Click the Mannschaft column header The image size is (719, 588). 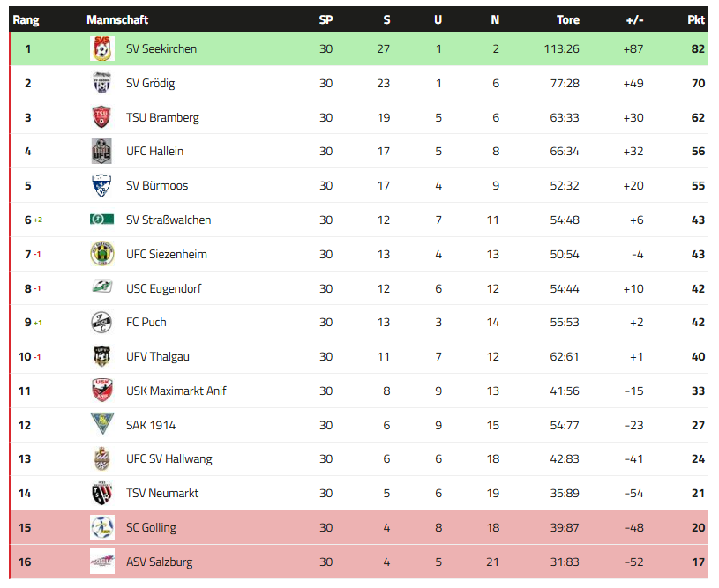117,19
